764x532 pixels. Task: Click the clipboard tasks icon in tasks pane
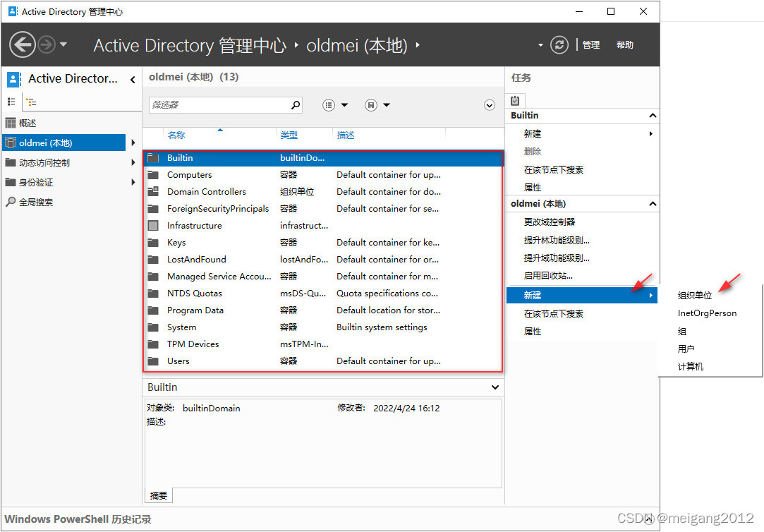pyautogui.click(x=515, y=101)
